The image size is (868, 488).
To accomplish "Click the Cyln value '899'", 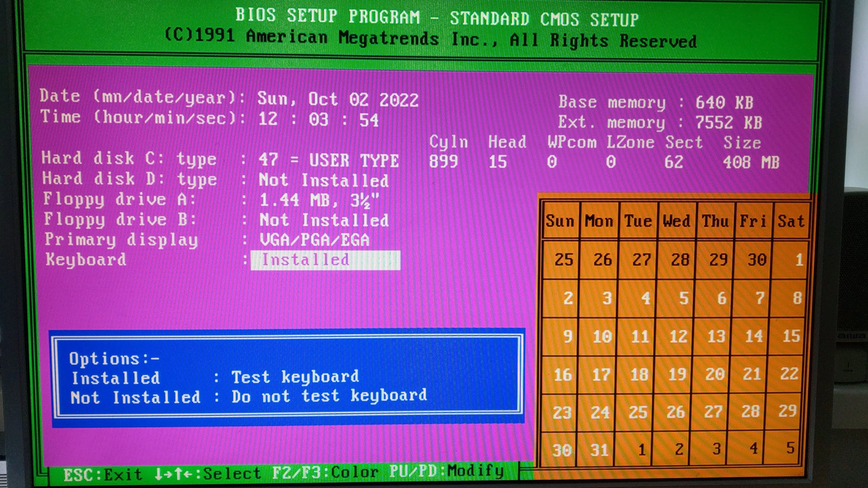I will point(443,162).
